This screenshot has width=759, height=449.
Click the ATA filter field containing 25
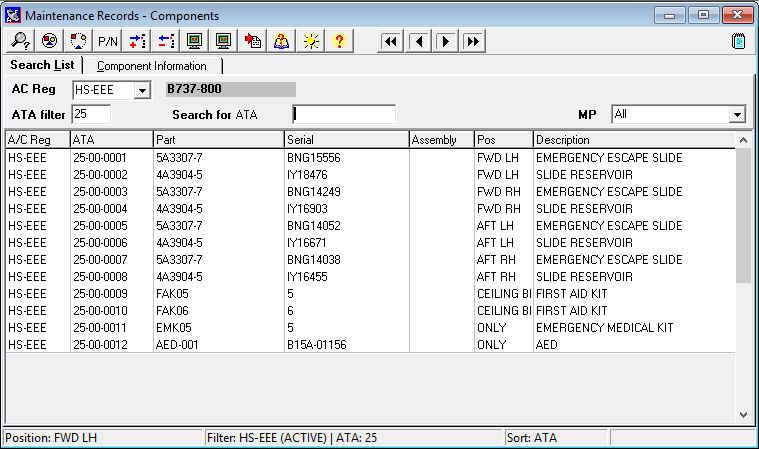pyautogui.click(x=91, y=114)
